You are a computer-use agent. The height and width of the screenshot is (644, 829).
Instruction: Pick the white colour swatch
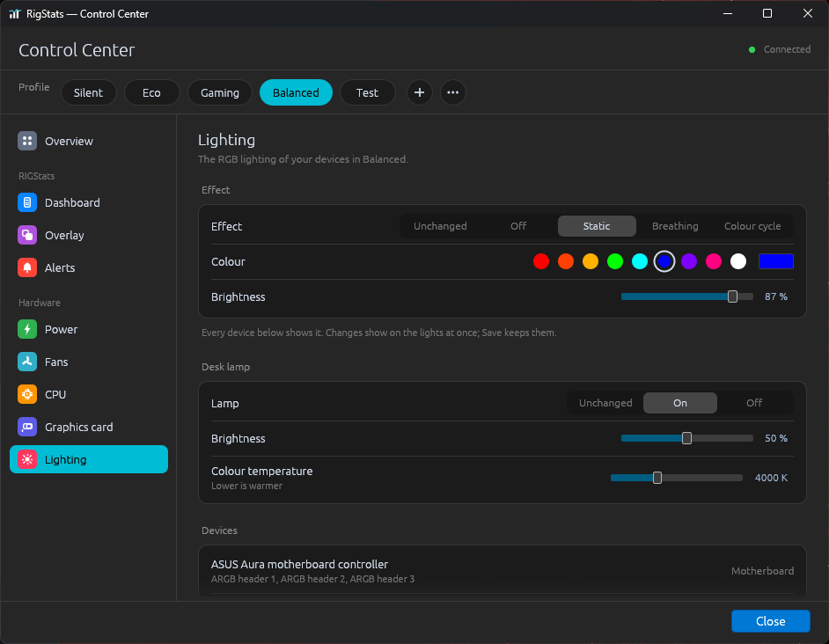click(738, 261)
